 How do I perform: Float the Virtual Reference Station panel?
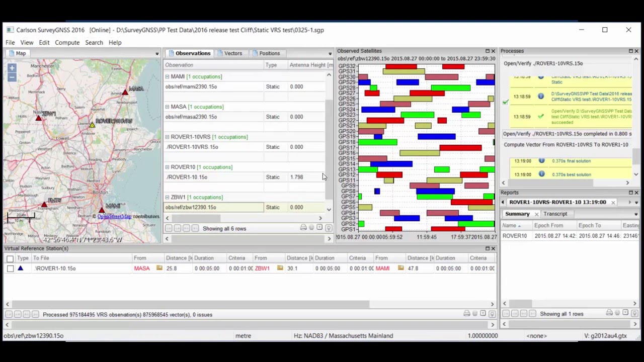coord(487,248)
